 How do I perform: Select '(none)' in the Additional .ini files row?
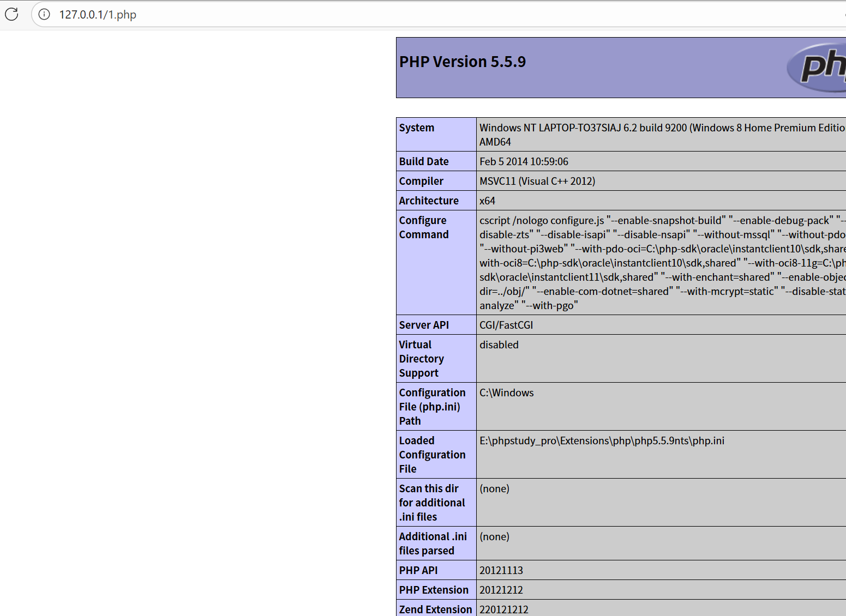[494, 536]
